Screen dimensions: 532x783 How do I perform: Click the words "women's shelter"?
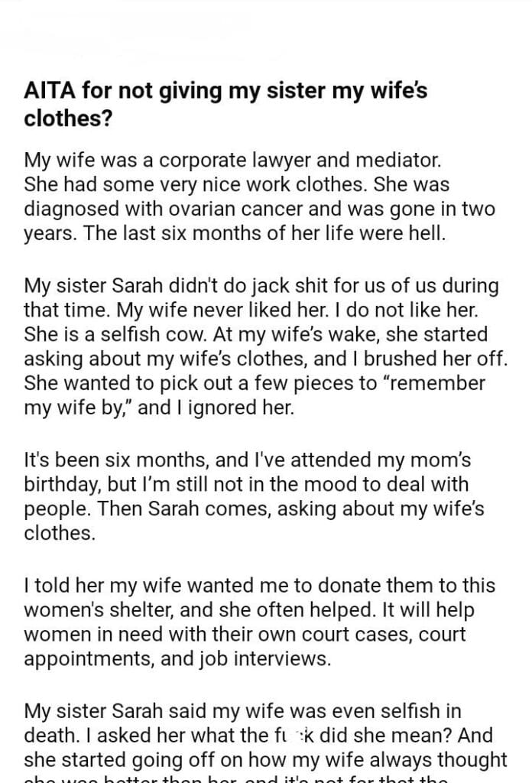click(x=99, y=611)
